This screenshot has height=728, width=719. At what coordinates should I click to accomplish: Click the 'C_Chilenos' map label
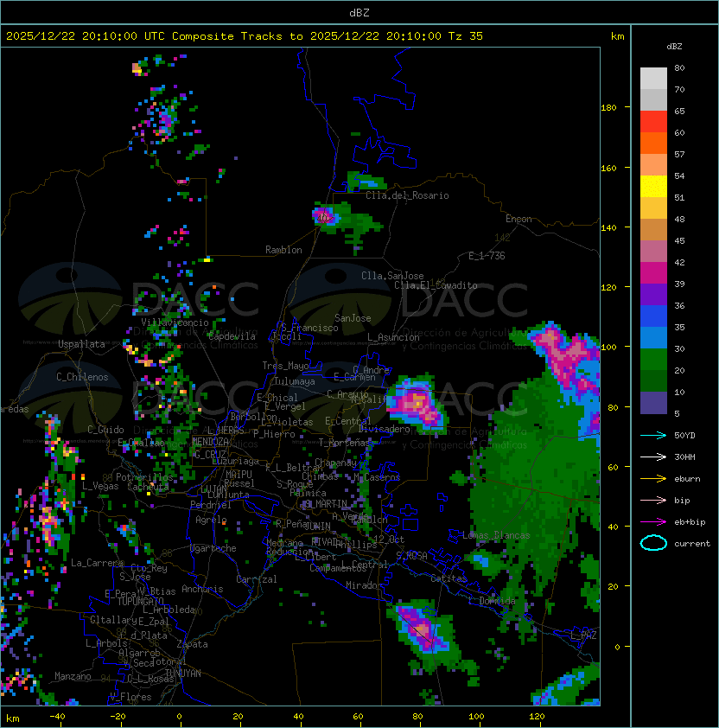(82, 377)
